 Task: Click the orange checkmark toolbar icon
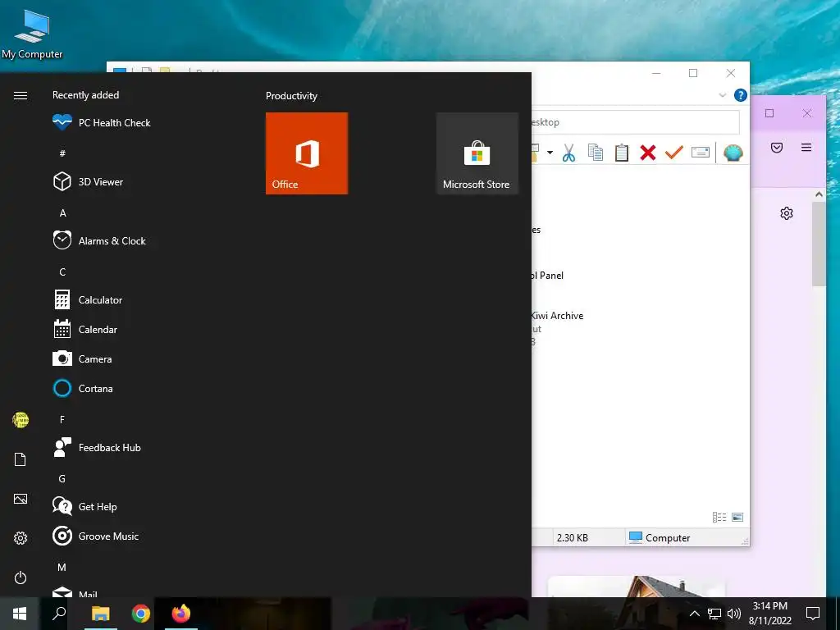674,153
